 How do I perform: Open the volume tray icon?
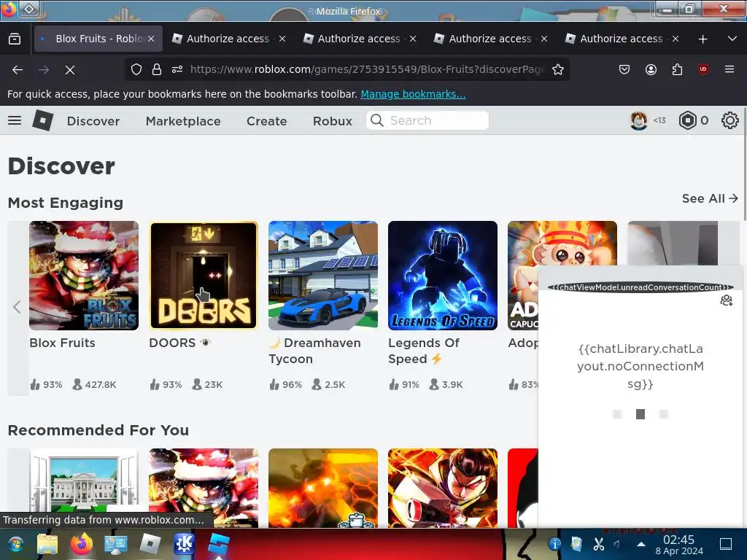click(x=617, y=543)
